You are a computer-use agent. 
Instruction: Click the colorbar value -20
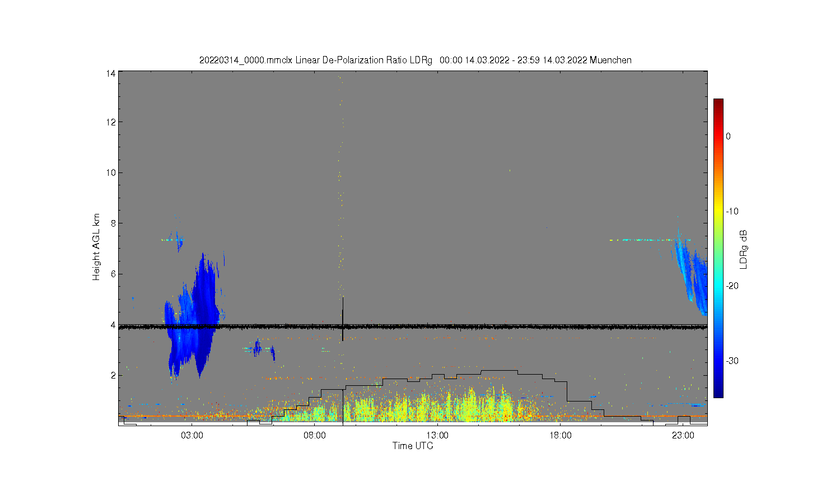(x=732, y=286)
